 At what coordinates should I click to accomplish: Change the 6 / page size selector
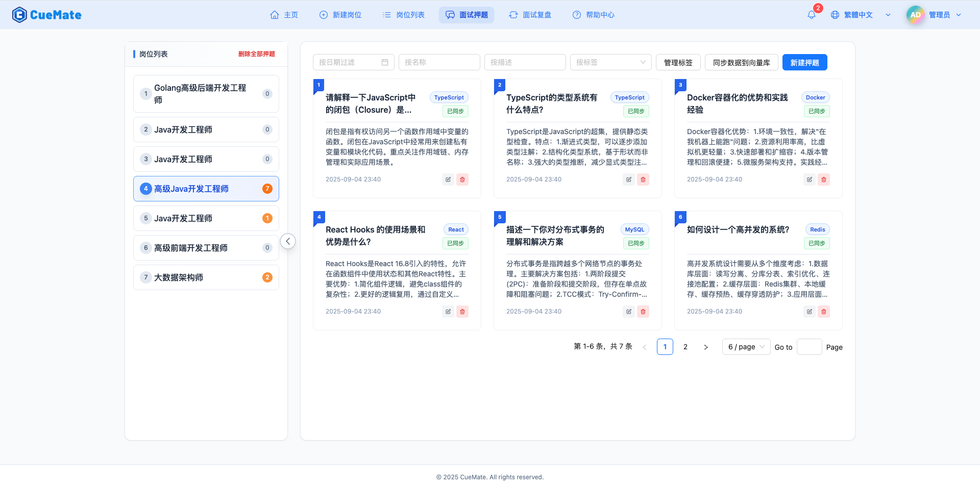[x=746, y=347]
